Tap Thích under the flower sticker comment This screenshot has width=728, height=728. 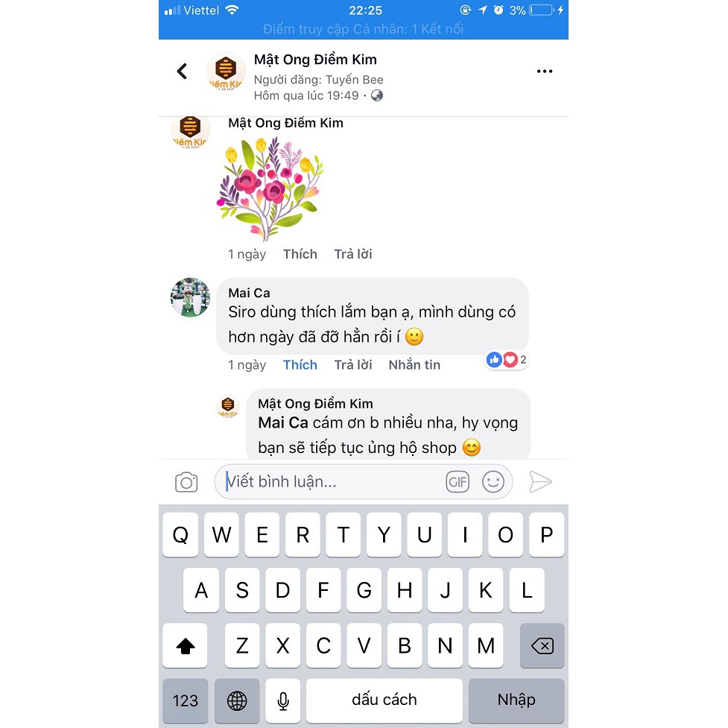(300, 254)
